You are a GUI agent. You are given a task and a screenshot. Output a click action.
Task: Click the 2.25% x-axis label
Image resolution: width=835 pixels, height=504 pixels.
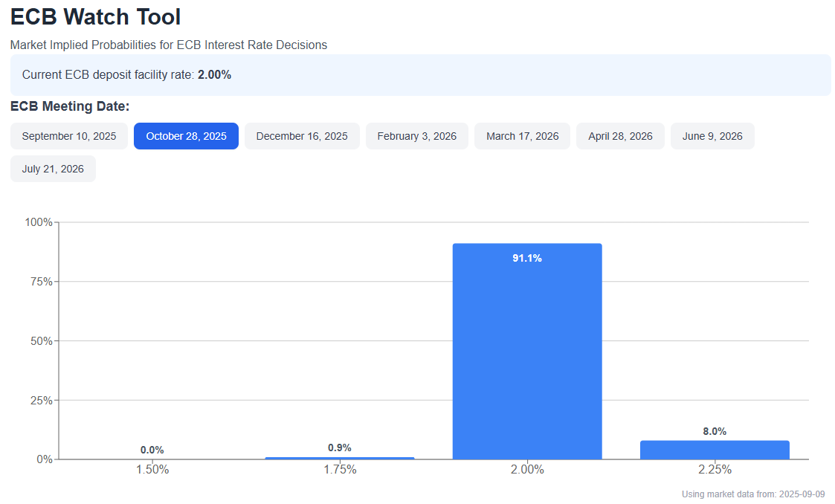coord(715,469)
